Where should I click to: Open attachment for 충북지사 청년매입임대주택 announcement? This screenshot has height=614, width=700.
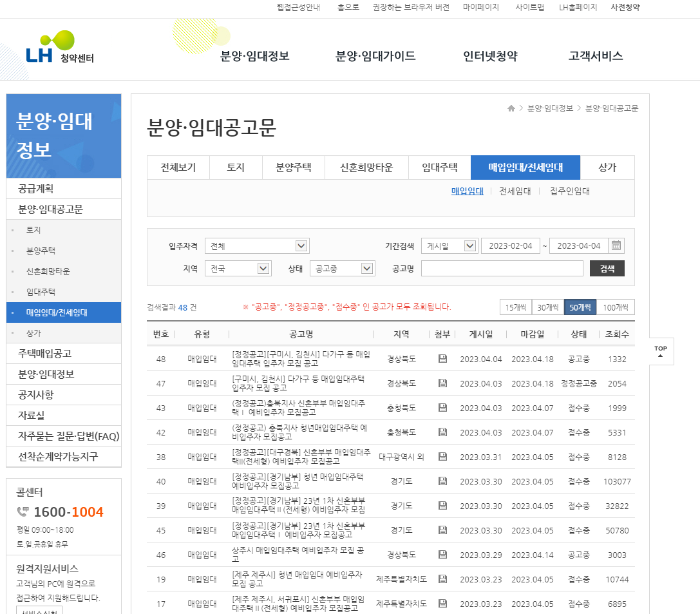tap(442, 432)
